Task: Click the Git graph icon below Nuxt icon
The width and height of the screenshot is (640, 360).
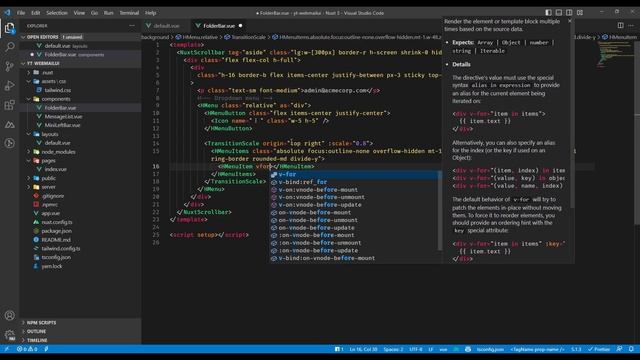Action: pyautogui.click(x=9, y=143)
